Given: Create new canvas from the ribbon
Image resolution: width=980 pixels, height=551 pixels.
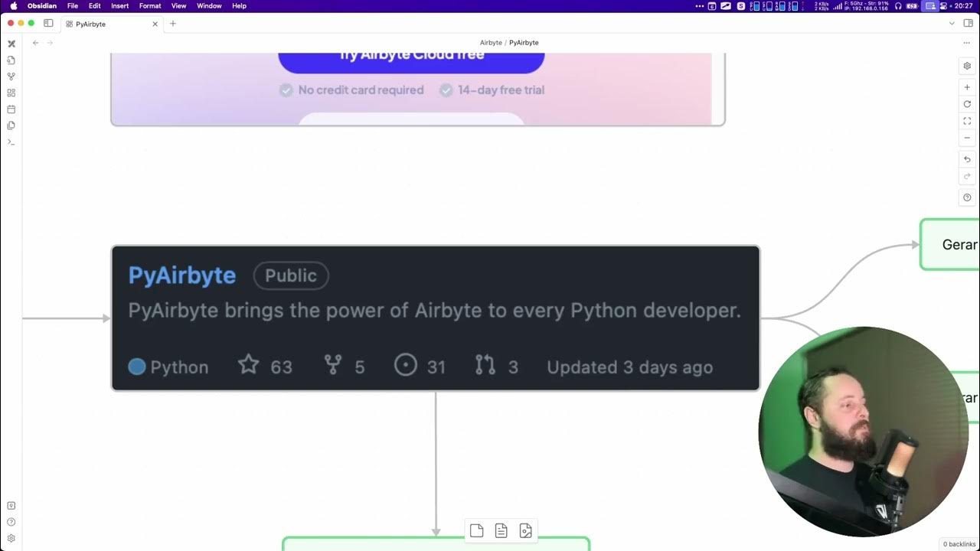Looking at the screenshot, I should 11,93.
